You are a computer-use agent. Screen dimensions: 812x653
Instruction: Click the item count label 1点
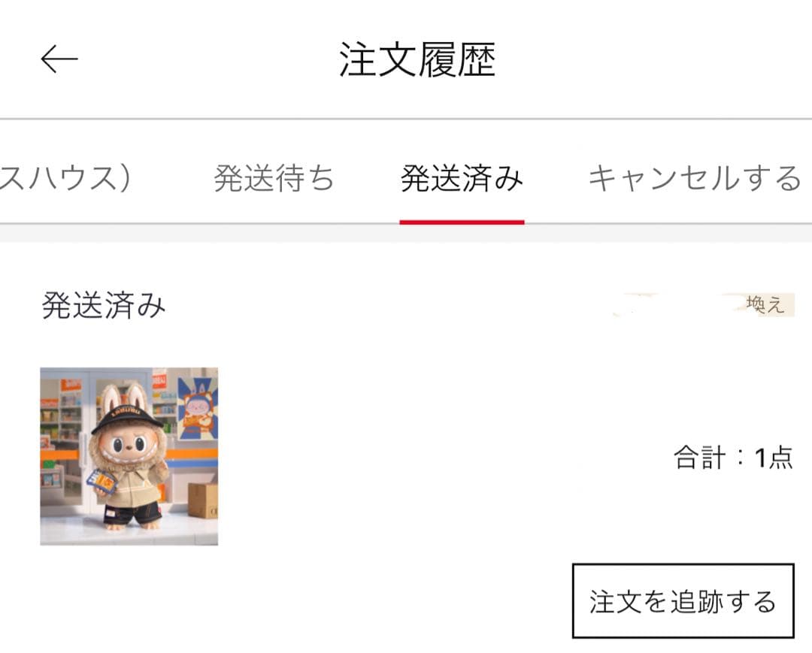tap(774, 458)
